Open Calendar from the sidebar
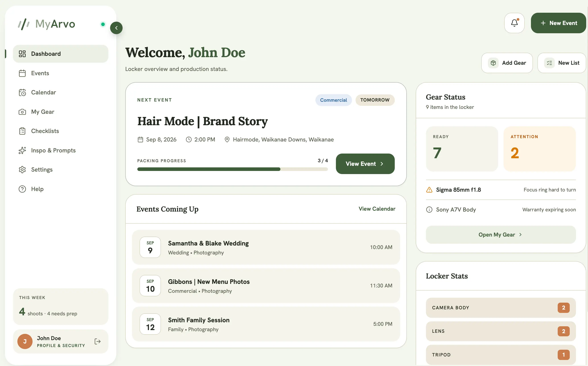Image resolution: width=588 pixels, height=366 pixels. [61, 92]
